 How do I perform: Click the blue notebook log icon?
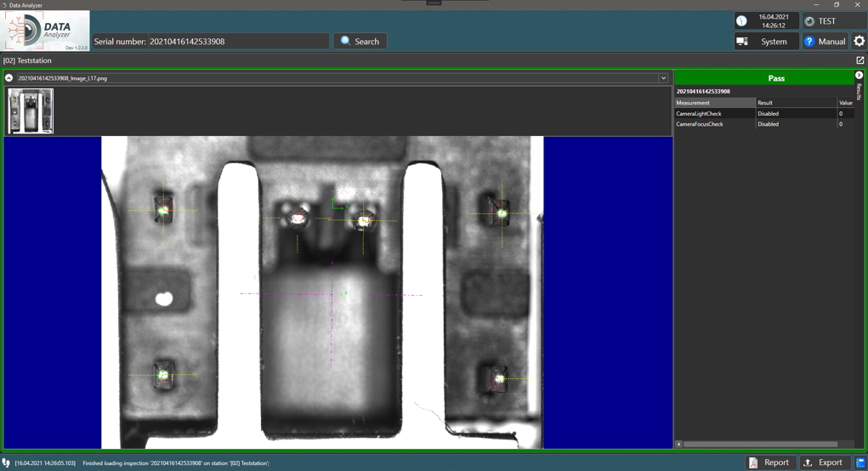coord(860,462)
